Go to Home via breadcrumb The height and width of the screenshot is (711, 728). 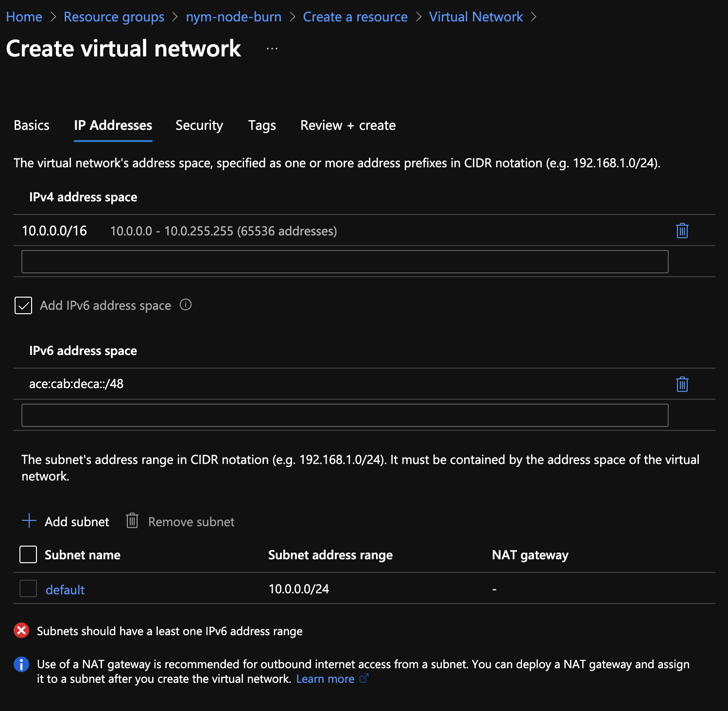coord(23,17)
